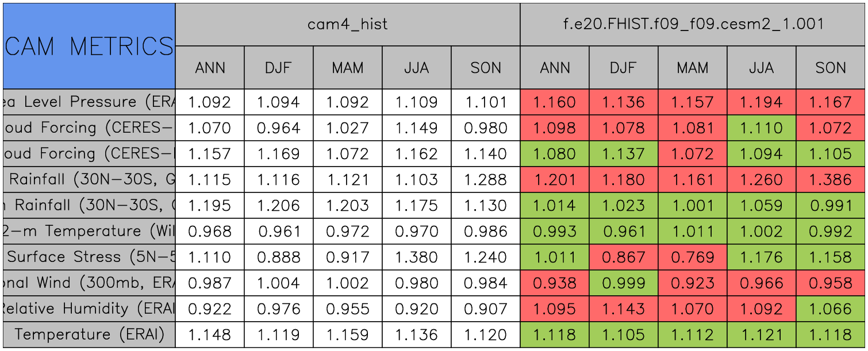The height and width of the screenshot is (351, 868).
Task: Select the Temperature (ERAI) row label
Action: (89, 334)
